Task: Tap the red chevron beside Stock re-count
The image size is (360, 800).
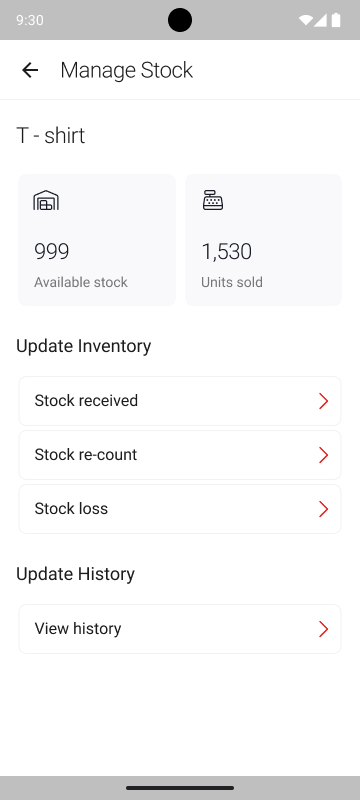Action: tap(323, 455)
